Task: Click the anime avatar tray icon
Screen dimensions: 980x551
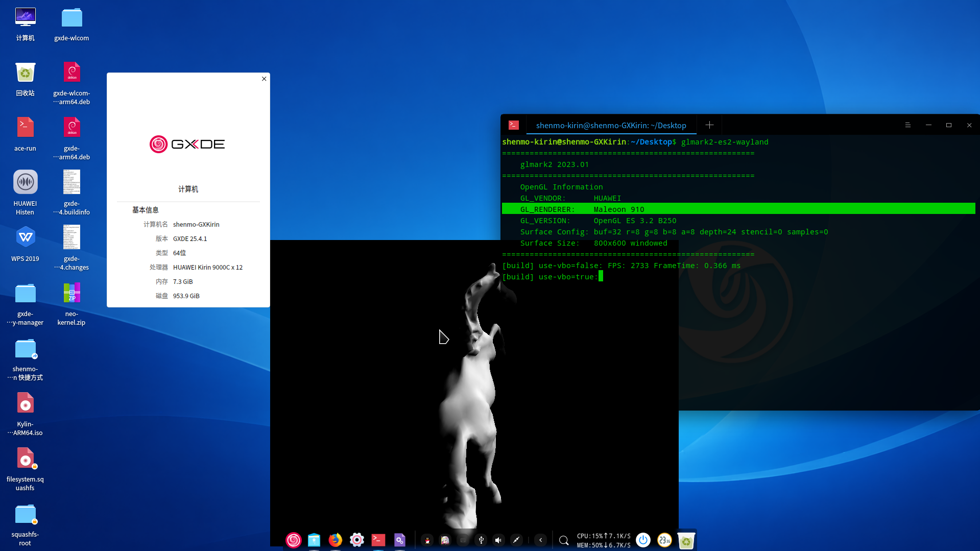Action: (445, 540)
